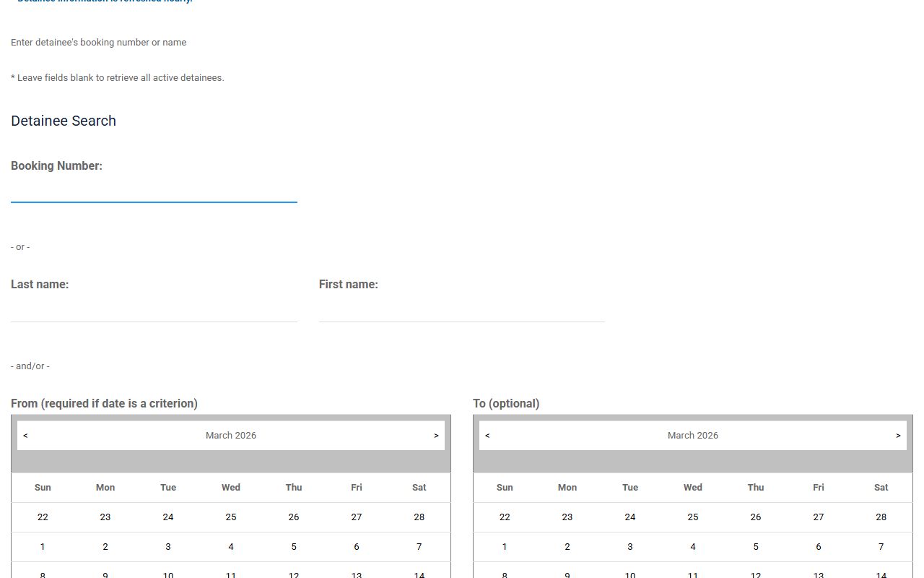Pick February 25 in From calendar
Screen dimensions: 924x578
(x=231, y=517)
